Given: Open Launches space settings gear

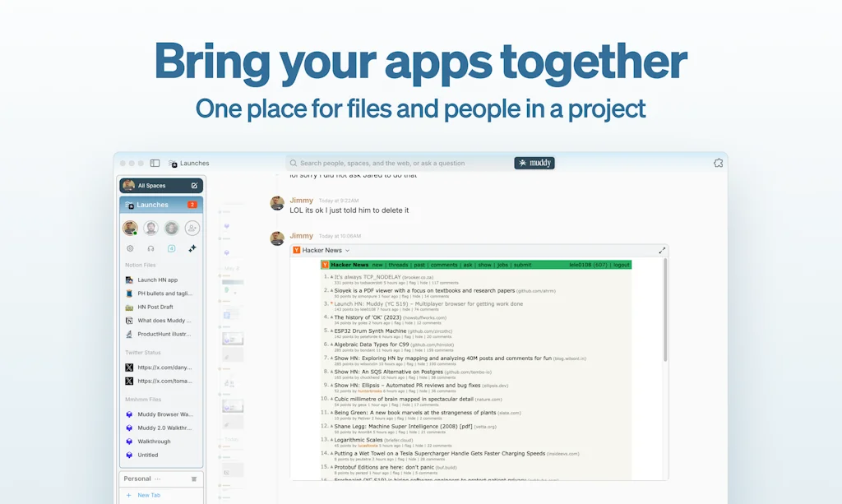Looking at the screenshot, I should 130,248.
